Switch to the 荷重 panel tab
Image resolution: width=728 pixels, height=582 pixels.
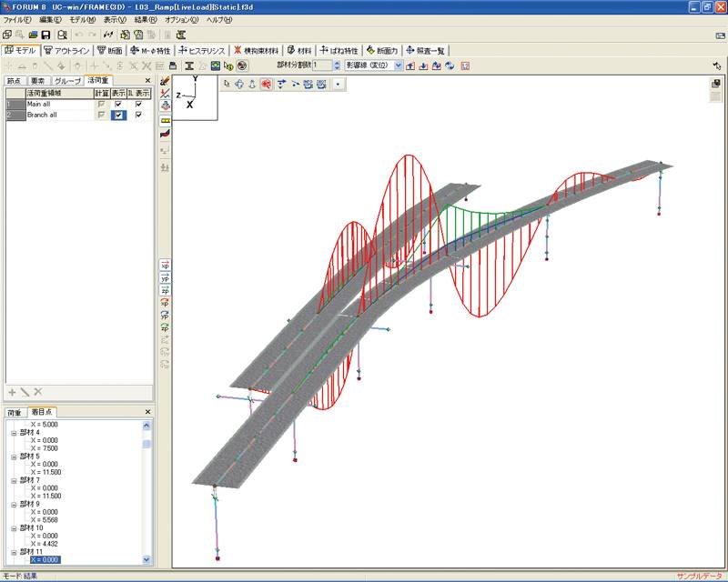tap(15, 412)
